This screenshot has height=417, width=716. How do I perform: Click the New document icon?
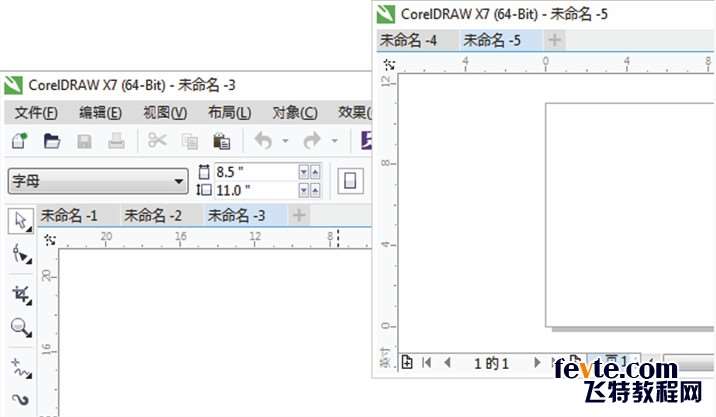click(x=20, y=140)
